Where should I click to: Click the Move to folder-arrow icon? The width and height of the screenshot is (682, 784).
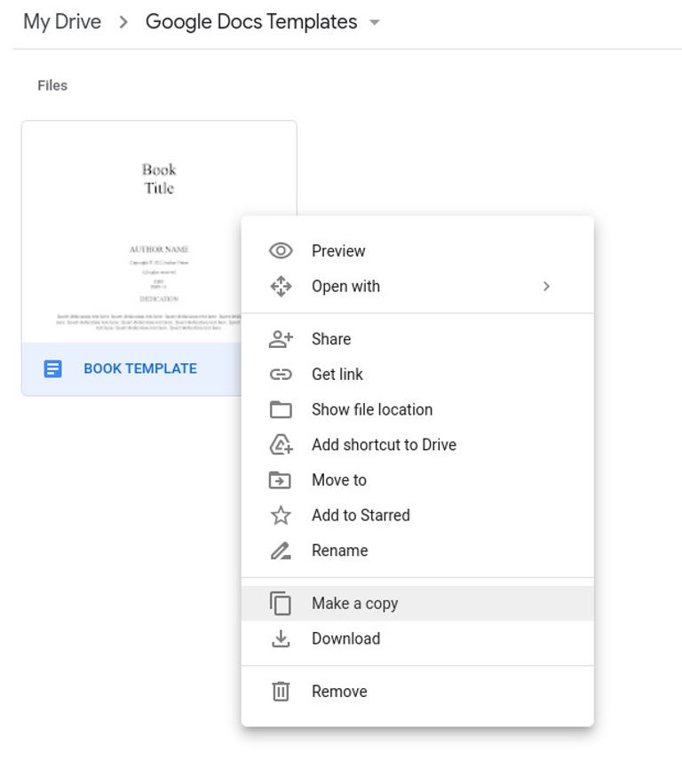tap(281, 480)
